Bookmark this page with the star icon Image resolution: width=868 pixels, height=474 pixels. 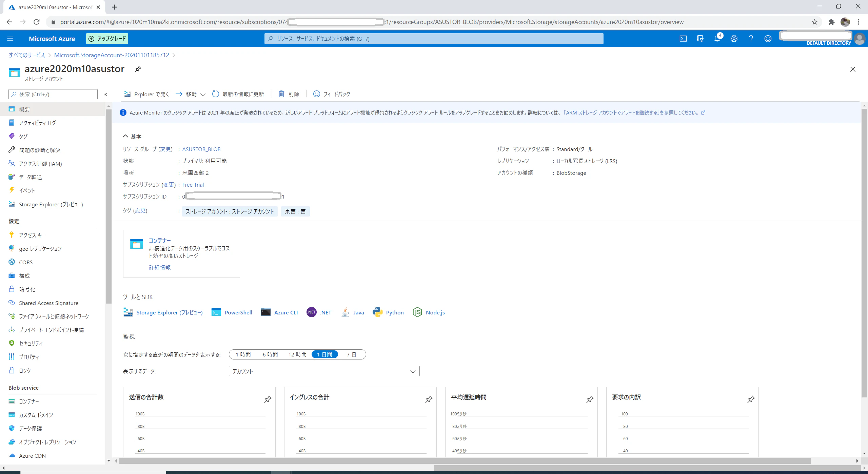[814, 22]
